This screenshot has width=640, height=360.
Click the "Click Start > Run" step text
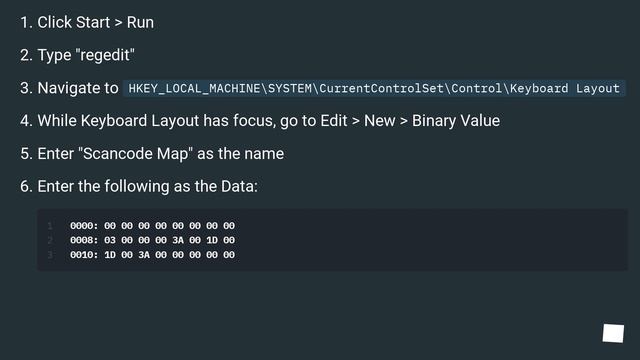tap(87, 22)
